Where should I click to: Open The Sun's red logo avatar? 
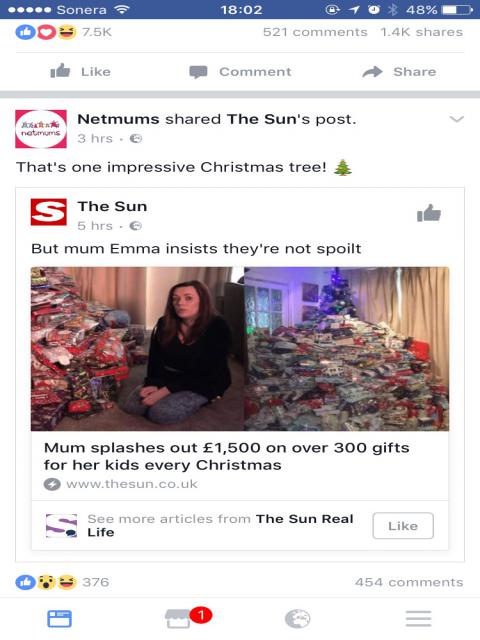click(49, 212)
